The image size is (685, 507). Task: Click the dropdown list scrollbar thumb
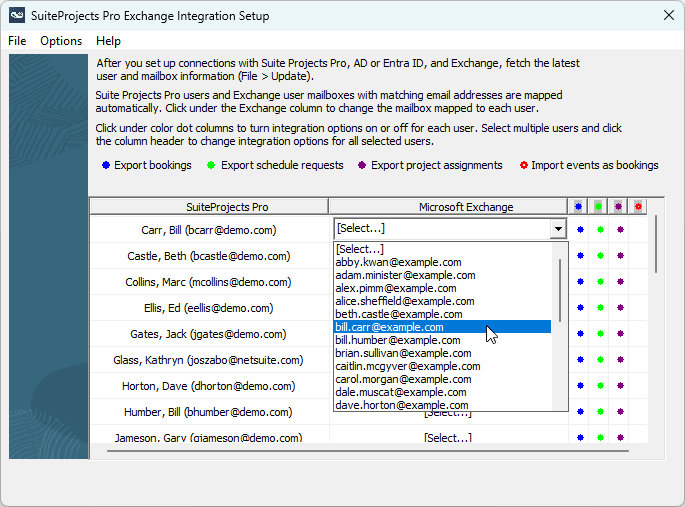(560, 290)
